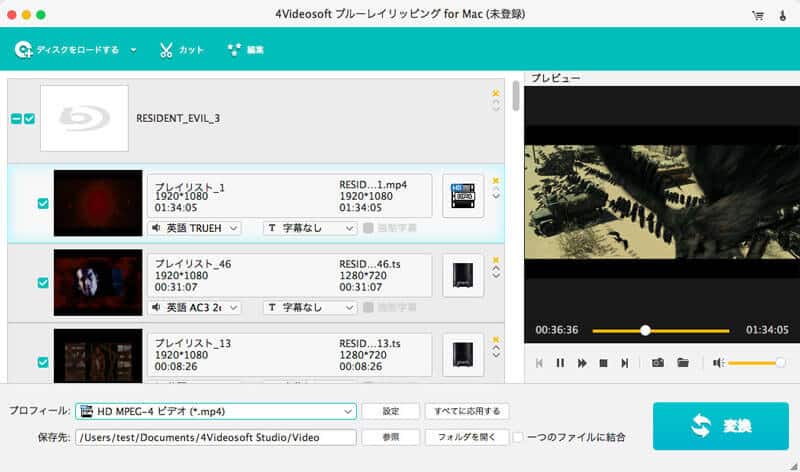Image resolution: width=800 pixels, height=472 pixels.
Task: Open output format icon for プレイリスト_13
Action: pyautogui.click(x=463, y=355)
